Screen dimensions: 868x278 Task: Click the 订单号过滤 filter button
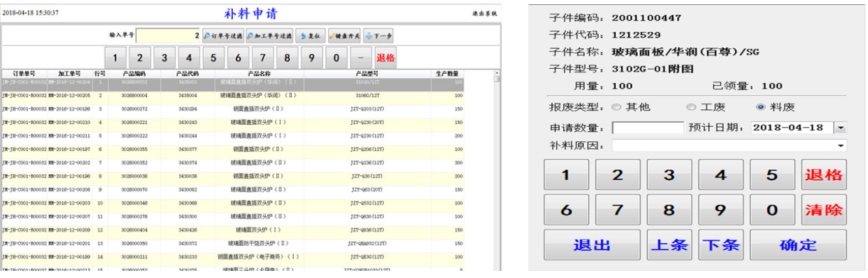[x=223, y=35]
